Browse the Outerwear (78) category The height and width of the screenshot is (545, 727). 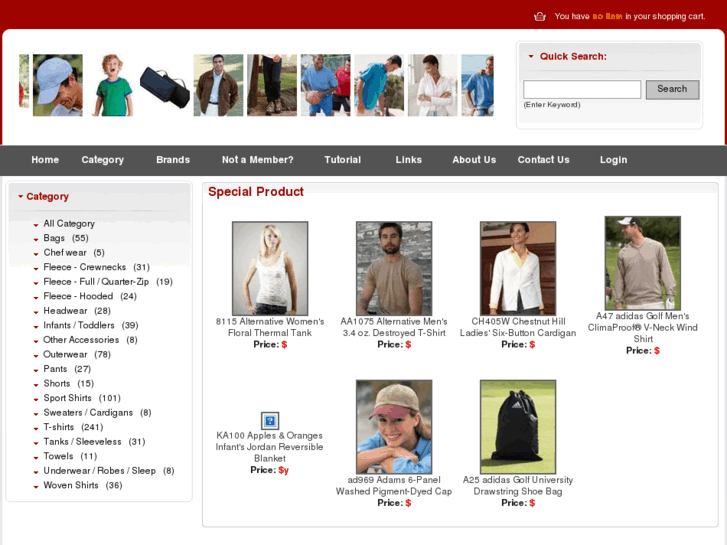point(77,354)
